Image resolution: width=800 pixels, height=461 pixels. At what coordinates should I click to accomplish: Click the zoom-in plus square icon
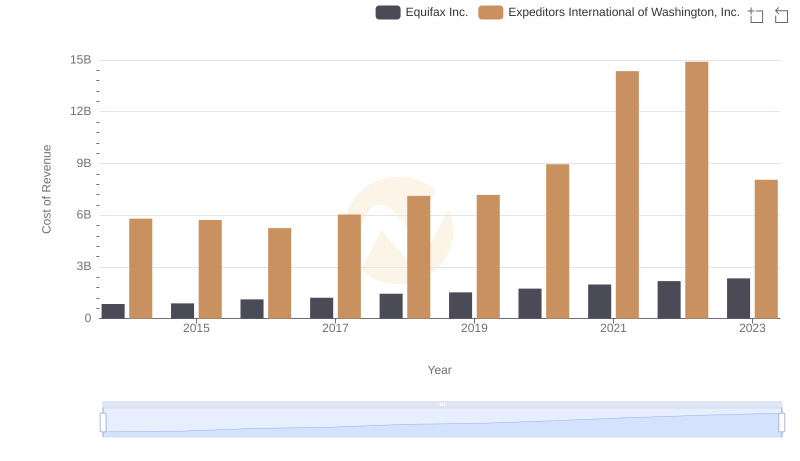pos(756,15)
